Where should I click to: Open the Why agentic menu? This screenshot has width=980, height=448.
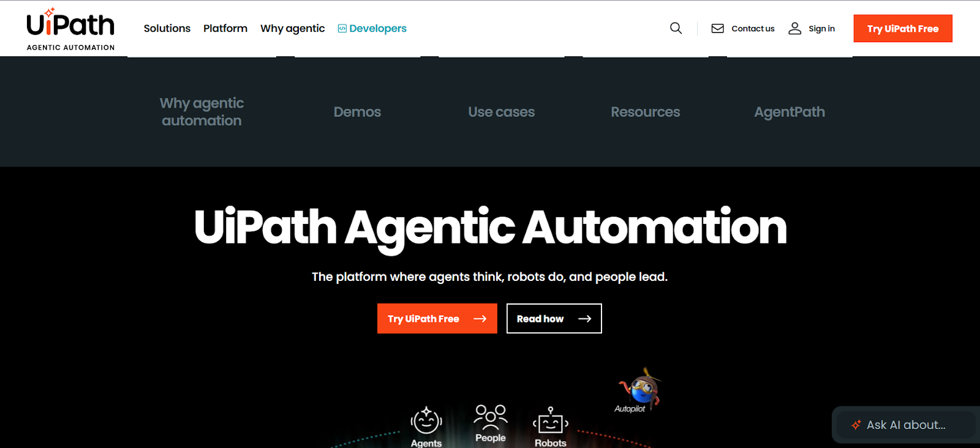[x=293, y=29]
